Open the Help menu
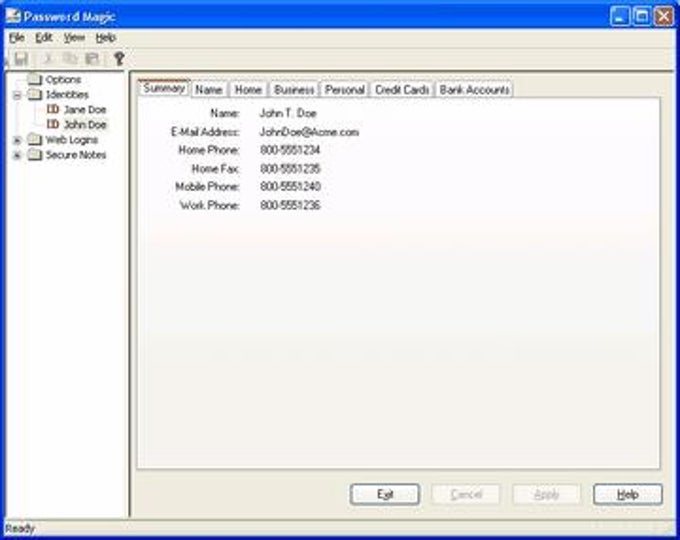 105,38
